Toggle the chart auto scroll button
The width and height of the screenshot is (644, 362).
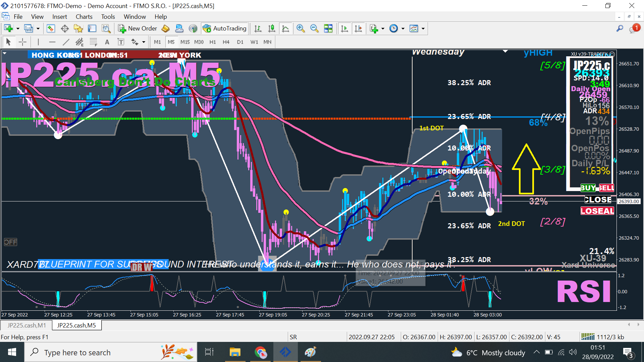click(x=344, y=28)
